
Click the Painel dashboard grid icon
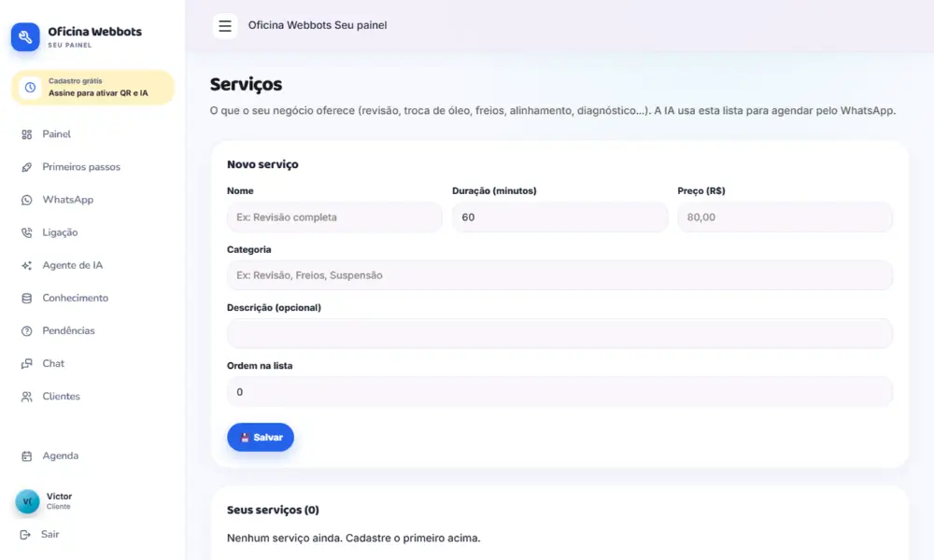click(x=27, y=134)
